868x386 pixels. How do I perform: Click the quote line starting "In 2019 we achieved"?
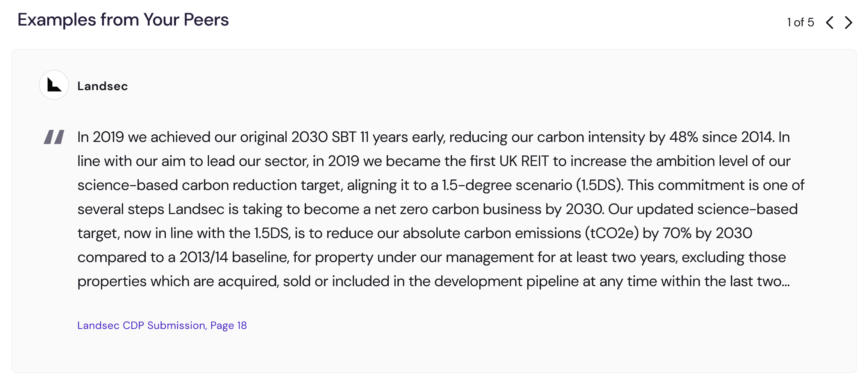433,137
